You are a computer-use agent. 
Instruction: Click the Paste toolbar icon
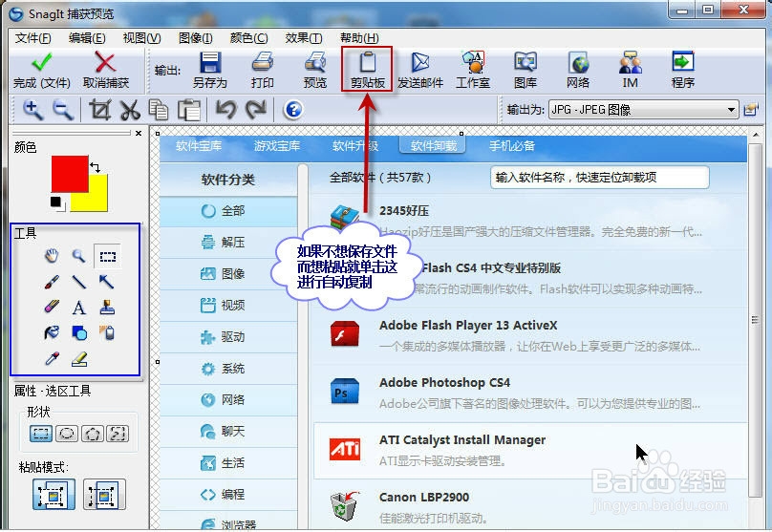click(x=189, y=110)
